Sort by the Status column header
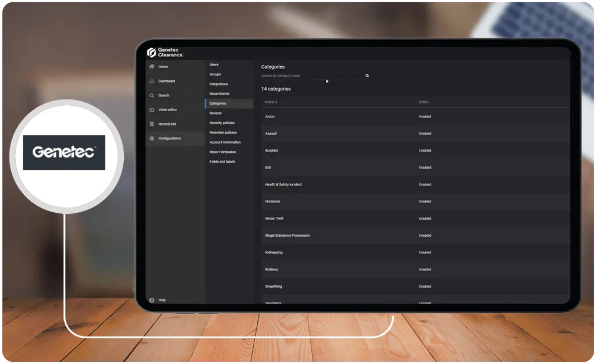 tap(424, 102)
